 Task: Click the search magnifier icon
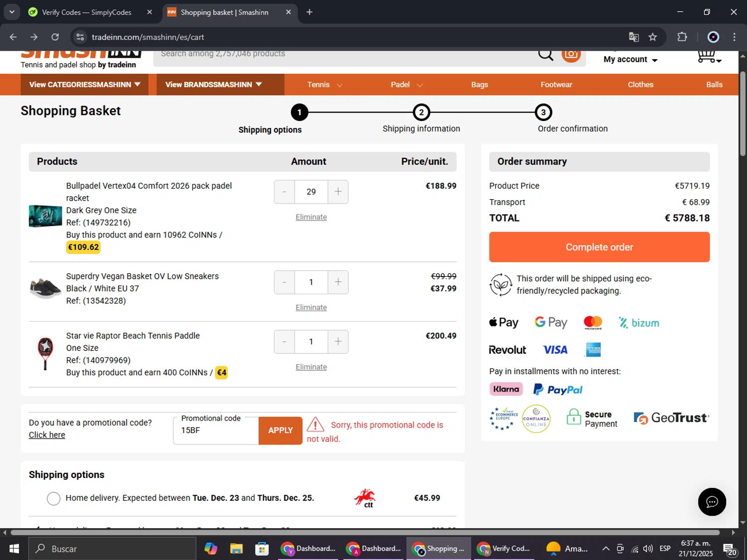[x=546, y=55]
